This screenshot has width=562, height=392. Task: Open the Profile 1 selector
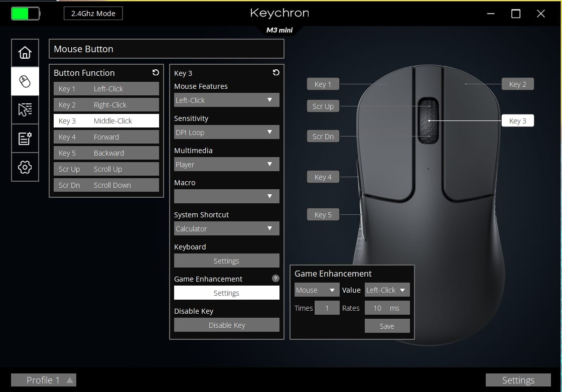(x=44, y=380)
